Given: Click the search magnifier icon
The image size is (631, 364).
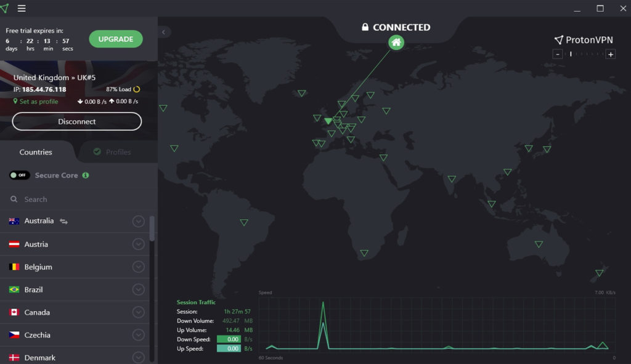Looking at the screenshot, I should point(14,199).
